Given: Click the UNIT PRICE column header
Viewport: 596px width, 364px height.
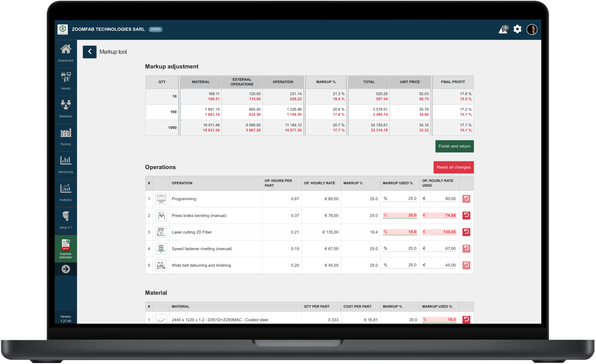Looking at the screenshot, I should click(410, 82).
